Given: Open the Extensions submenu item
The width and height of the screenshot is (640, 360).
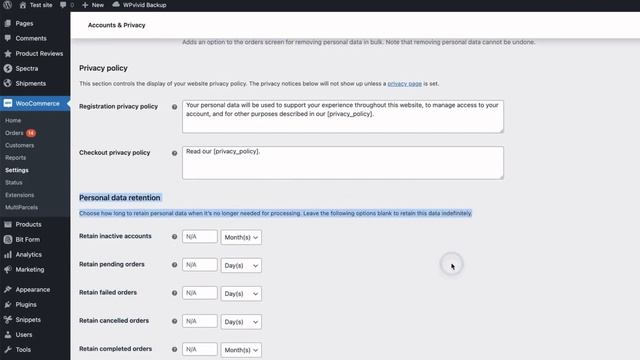Looking at the screenshot, I should (x=20, y=195).
